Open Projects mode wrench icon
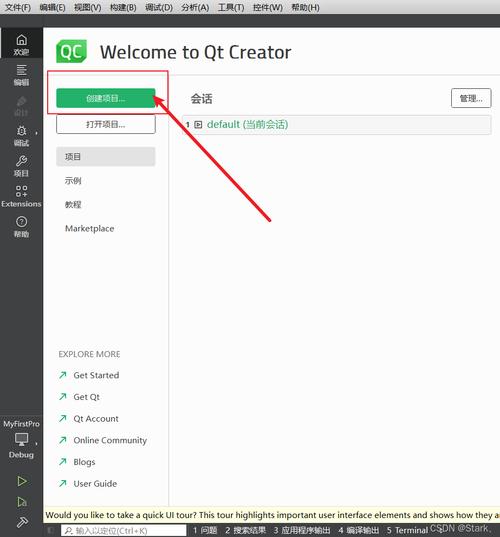500x537 pixels. click(x=21, y=161)
